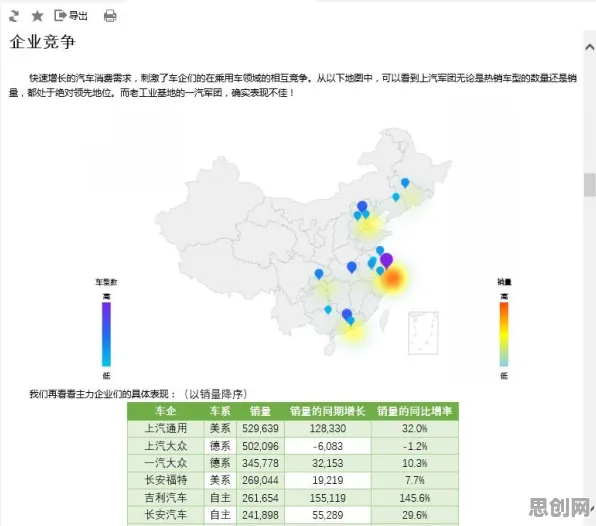This screenshot has width=596, height=526.
Task: Select the 一汽大众 cell
Action: click(x=166, y=463)
